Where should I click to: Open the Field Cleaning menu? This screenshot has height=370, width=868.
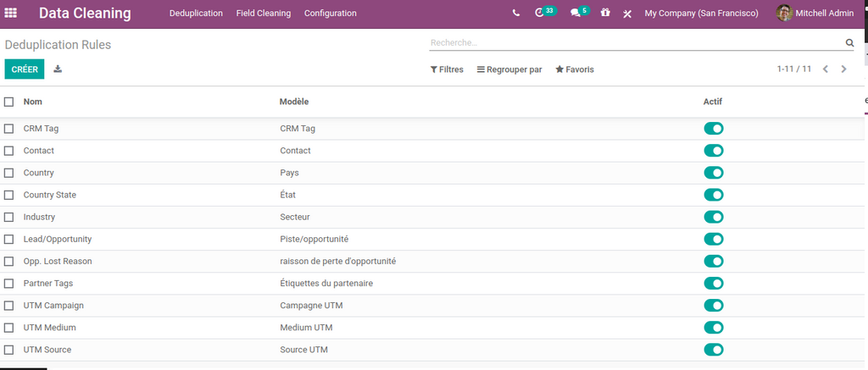click(263, 14)
